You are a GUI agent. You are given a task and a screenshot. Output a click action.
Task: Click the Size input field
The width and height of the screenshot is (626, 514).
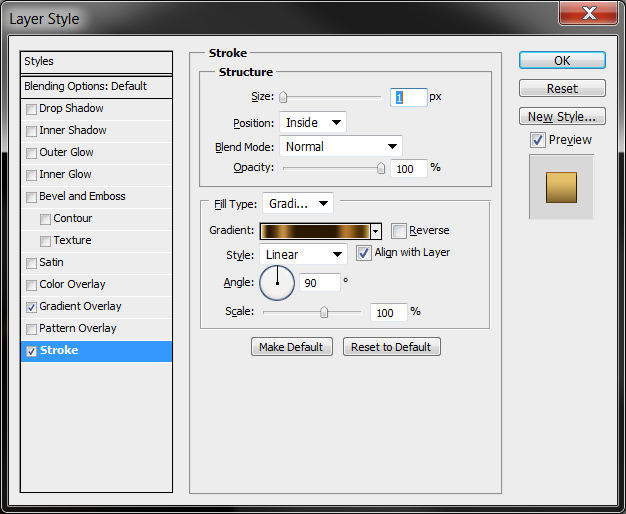pos(409,97)
